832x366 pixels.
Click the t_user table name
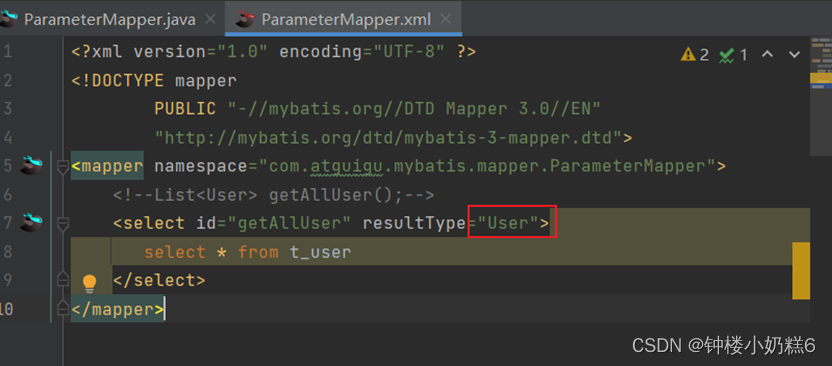[x=320, y=251]
